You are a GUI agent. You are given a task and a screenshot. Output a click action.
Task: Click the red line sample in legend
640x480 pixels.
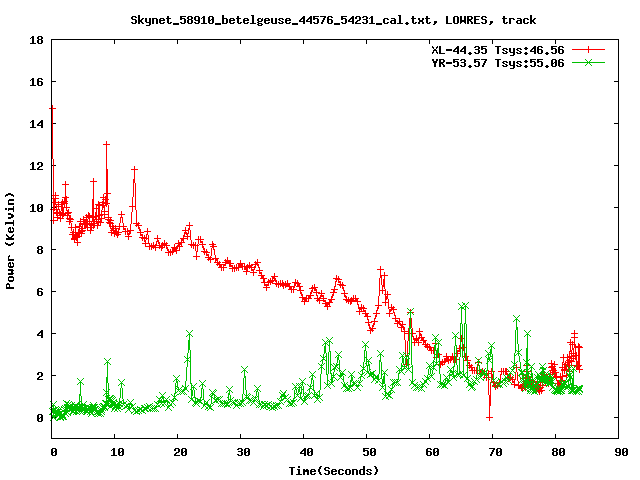pos(588,50)
